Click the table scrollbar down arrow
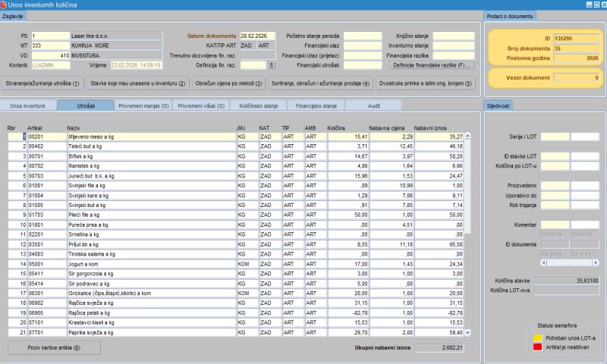 467,333
